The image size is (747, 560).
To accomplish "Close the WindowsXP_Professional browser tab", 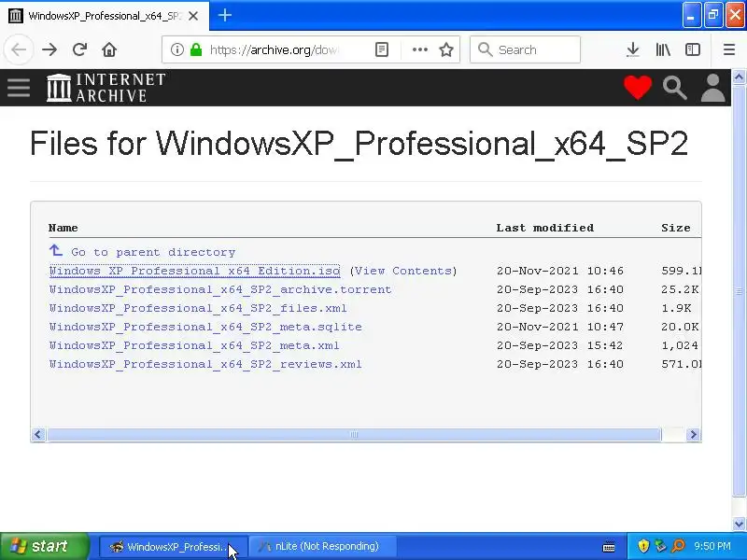I will 193,16.
